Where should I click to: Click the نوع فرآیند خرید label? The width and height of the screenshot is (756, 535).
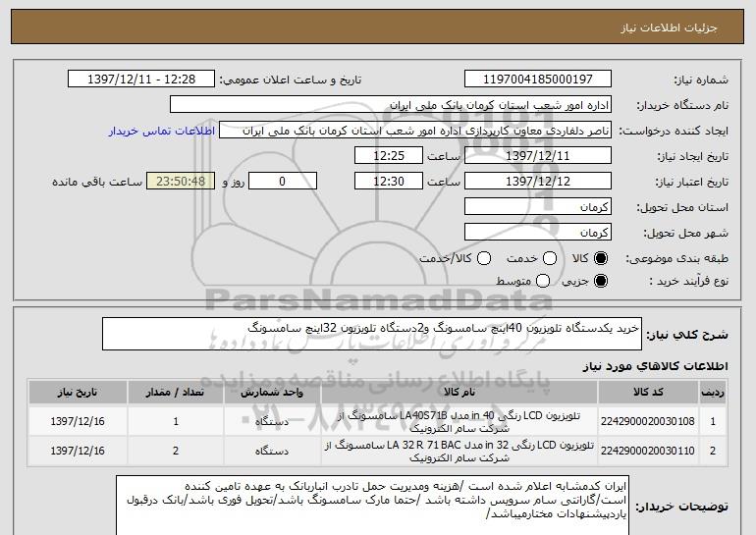pos(689,282)
